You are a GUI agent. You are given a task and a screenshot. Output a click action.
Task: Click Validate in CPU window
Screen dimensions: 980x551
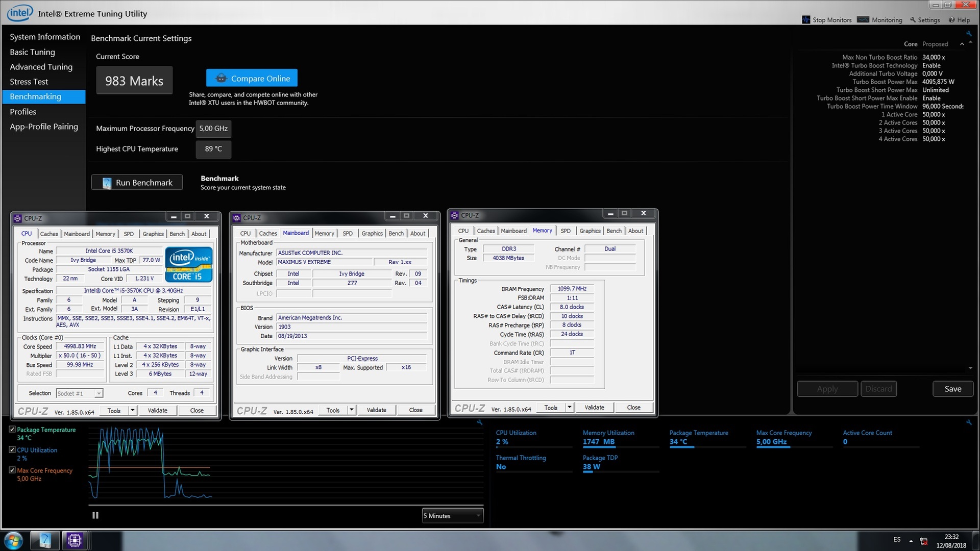157,410
